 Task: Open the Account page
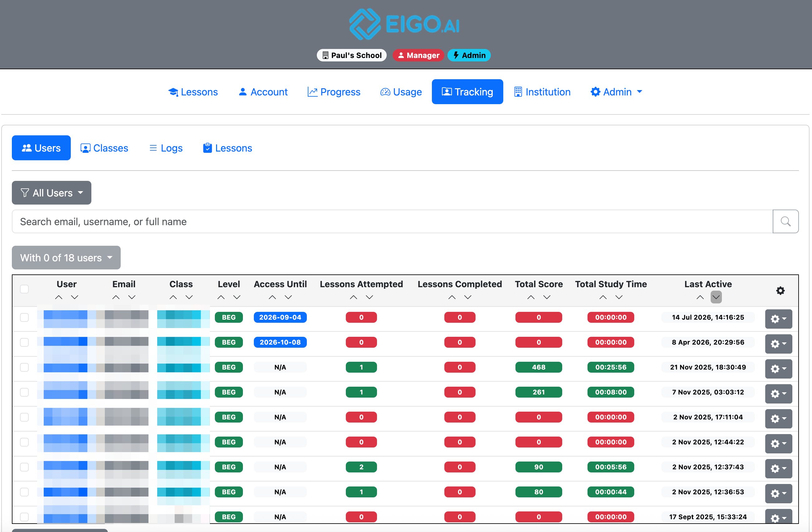[263, 92]
